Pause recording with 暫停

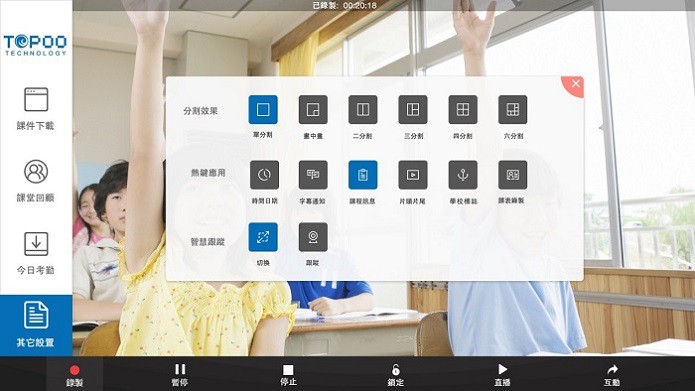point(180,375)
